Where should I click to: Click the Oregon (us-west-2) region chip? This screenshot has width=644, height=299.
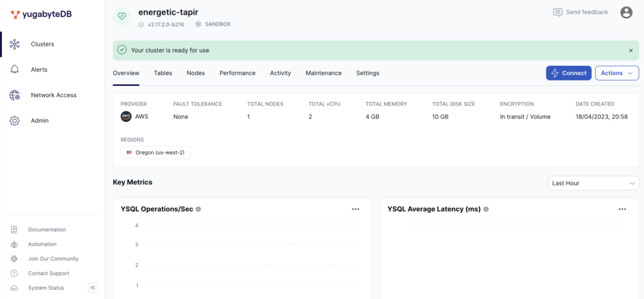pos(156,153)
